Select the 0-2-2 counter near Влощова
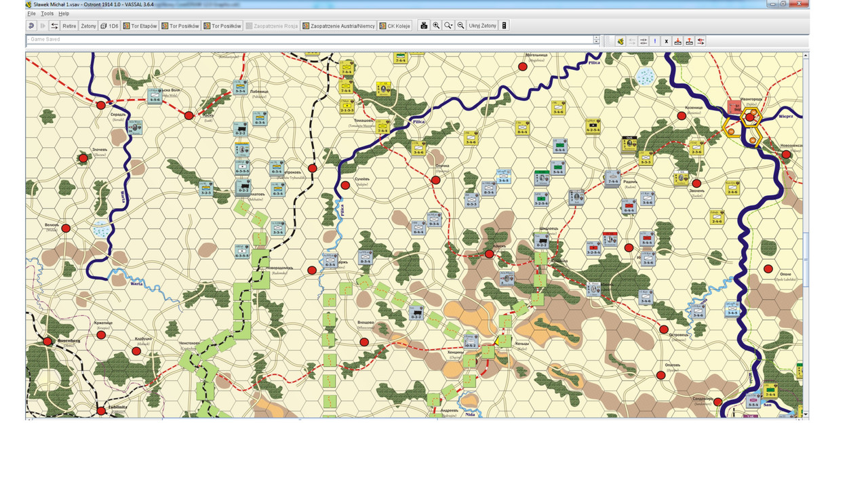 [416, 313]
